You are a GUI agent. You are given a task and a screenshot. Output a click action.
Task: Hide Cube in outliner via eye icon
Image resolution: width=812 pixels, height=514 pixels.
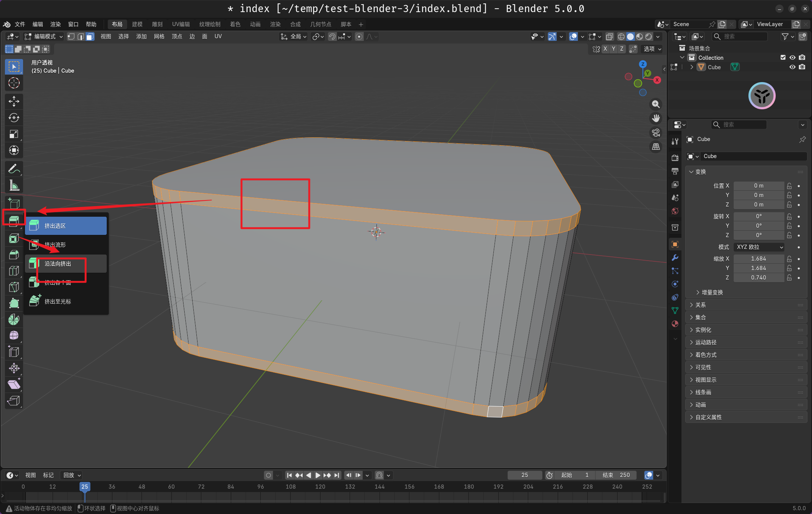[792, 67]
